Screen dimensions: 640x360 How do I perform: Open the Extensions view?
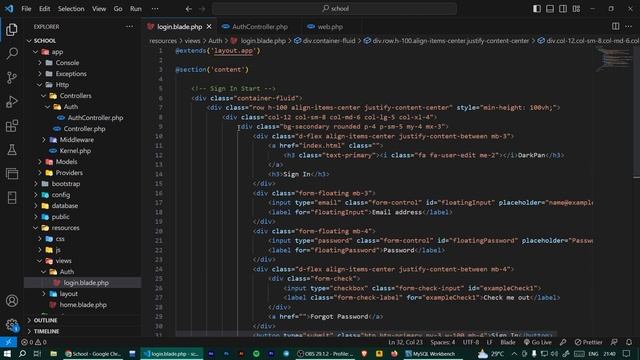tap(12, 126)
